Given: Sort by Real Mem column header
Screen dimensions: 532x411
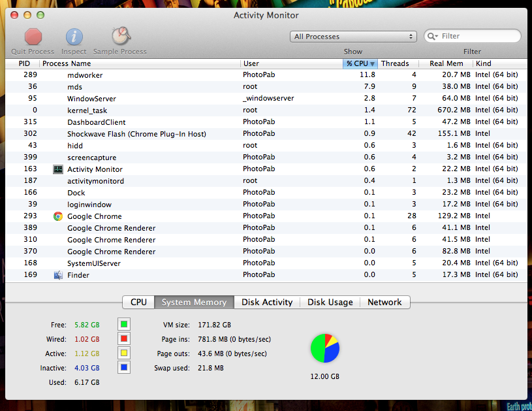Looking at the screenshot, I should 446,63.
